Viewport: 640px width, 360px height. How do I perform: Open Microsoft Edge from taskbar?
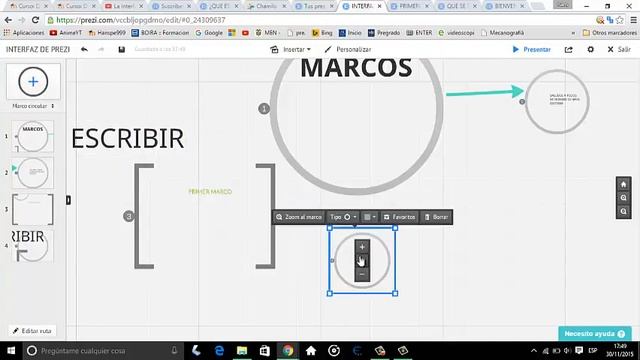[x=219, y=351]
